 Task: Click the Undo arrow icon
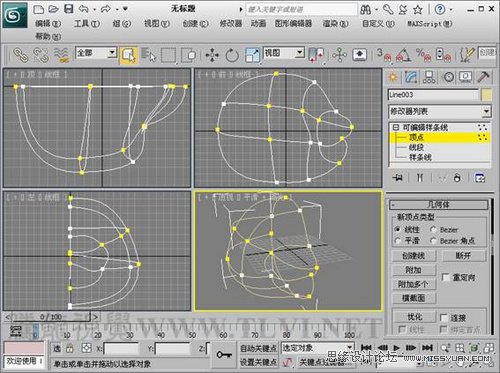point(83,9)
